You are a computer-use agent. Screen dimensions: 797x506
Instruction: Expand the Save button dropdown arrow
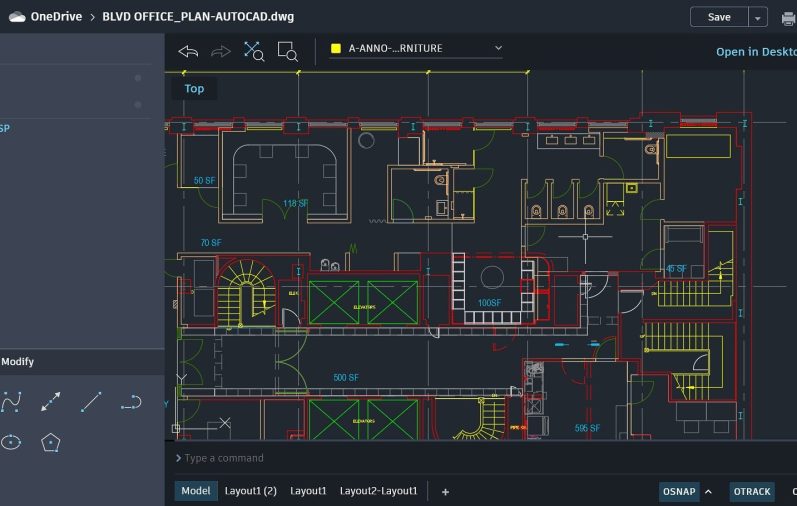tap(758, 17)
